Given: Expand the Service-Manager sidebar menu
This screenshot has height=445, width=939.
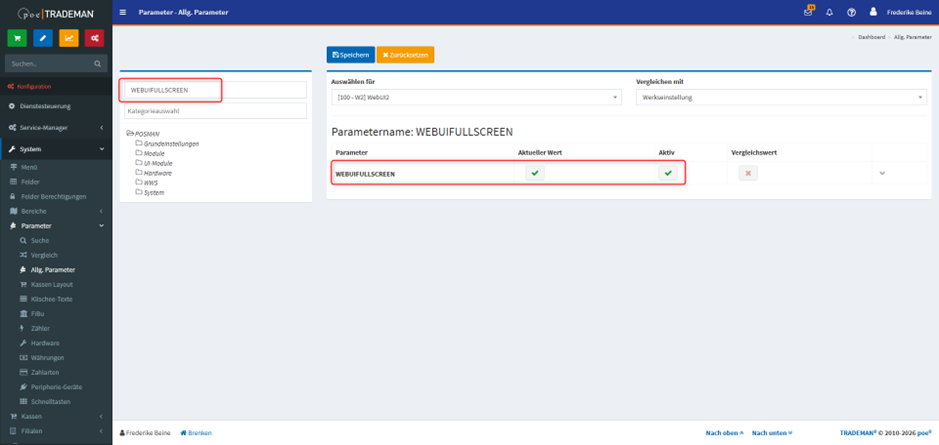Looking at the screenshot, I should click(56, 128).
